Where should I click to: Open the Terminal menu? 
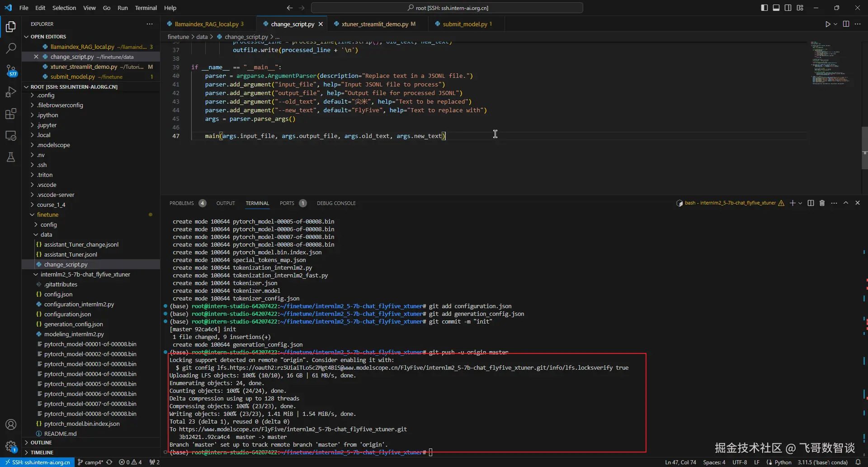(146, 8)
